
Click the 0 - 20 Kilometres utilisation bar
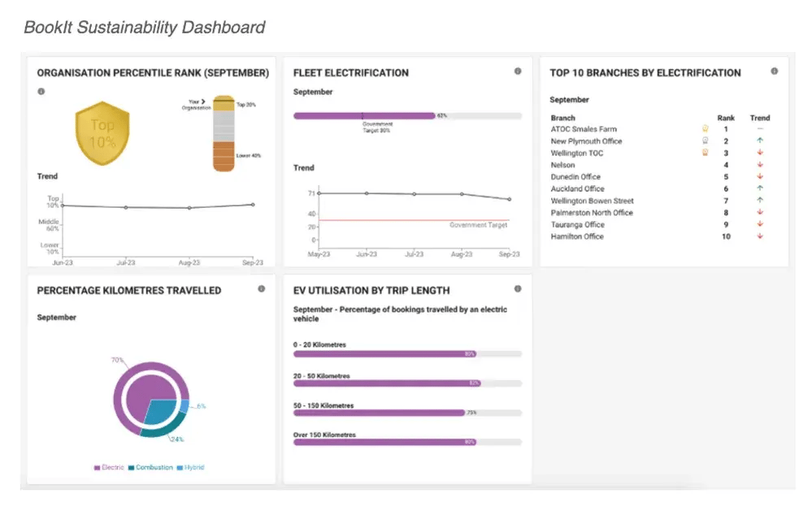pyautogui.click(x=407, y=354)
